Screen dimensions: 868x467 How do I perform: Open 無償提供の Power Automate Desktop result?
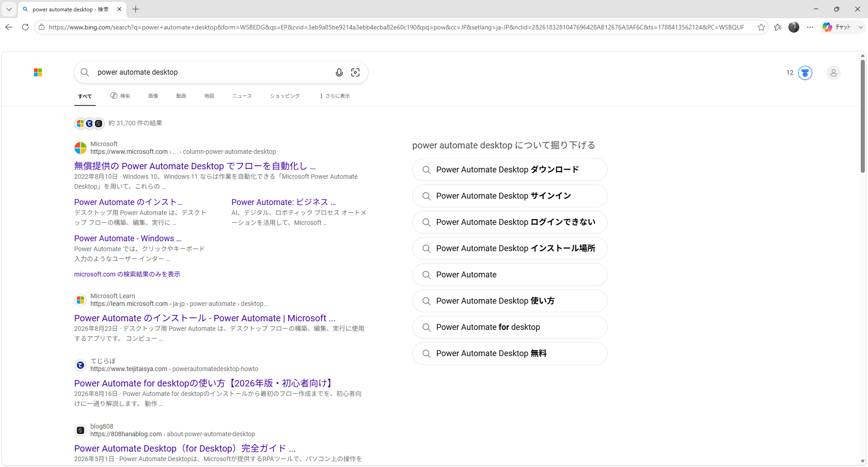tap(195, 166)
